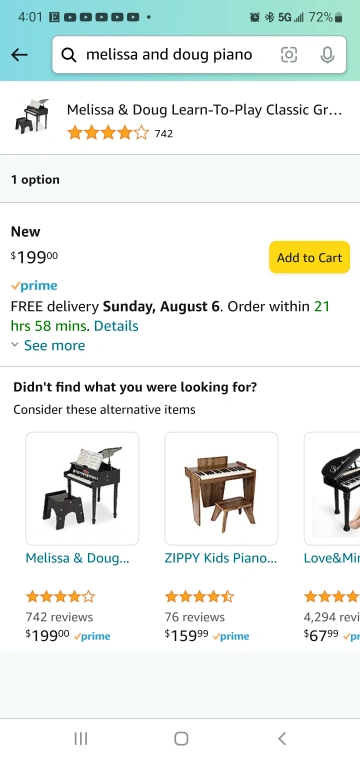The image size is (360, 760).
Task: Tap the product thumbnail at the top
Action: (31, 116)
